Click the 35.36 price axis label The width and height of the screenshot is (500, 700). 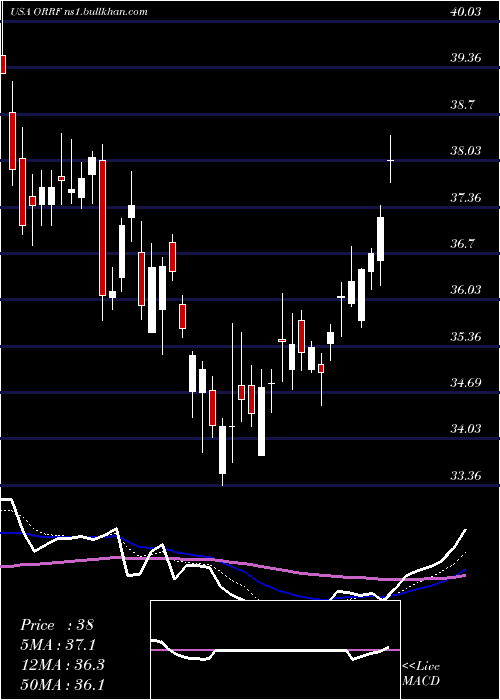pyautogui.click(x=466, y=336)
